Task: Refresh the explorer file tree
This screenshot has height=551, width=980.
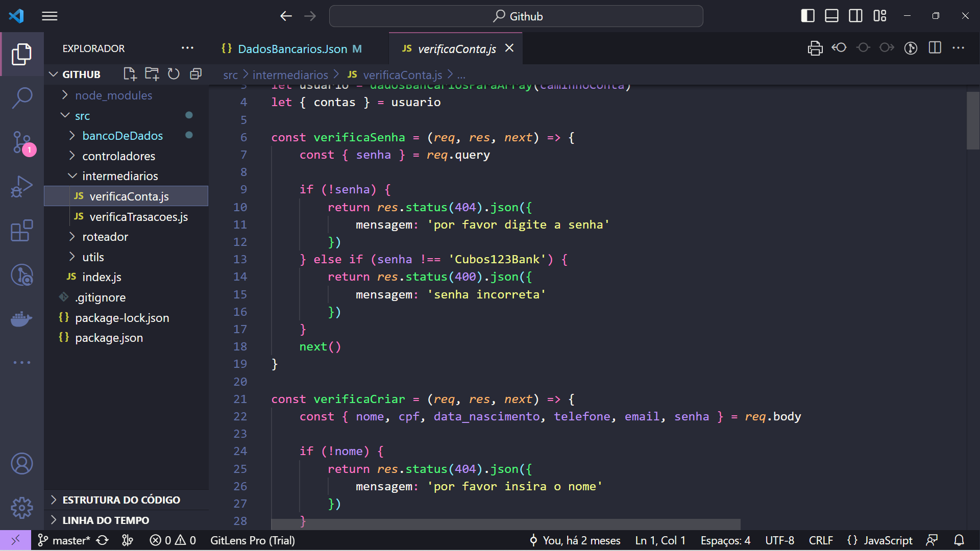Action: tap(174, 74)
